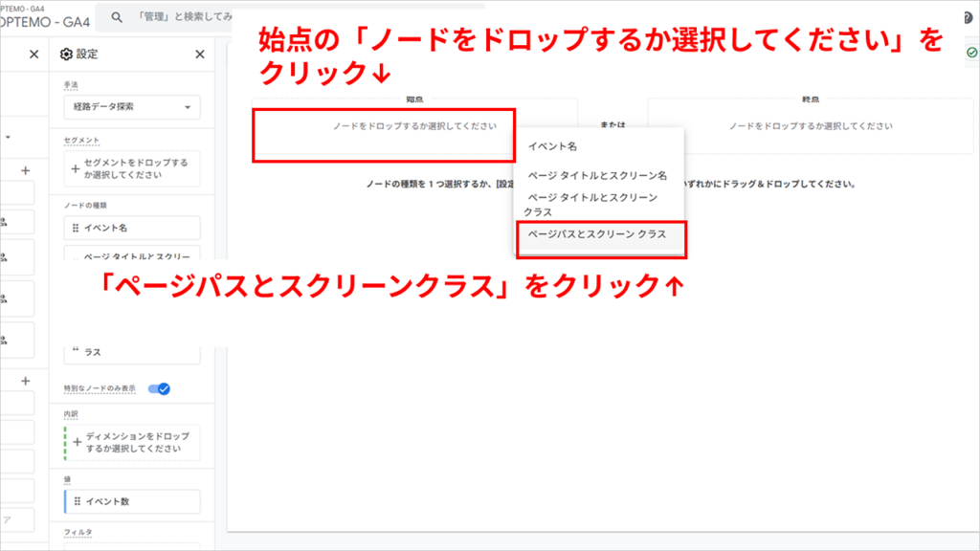Close the 設定 panel with its × button
Image resolution: width=980 pixels, height=551 pixels.
click(199, 55)
